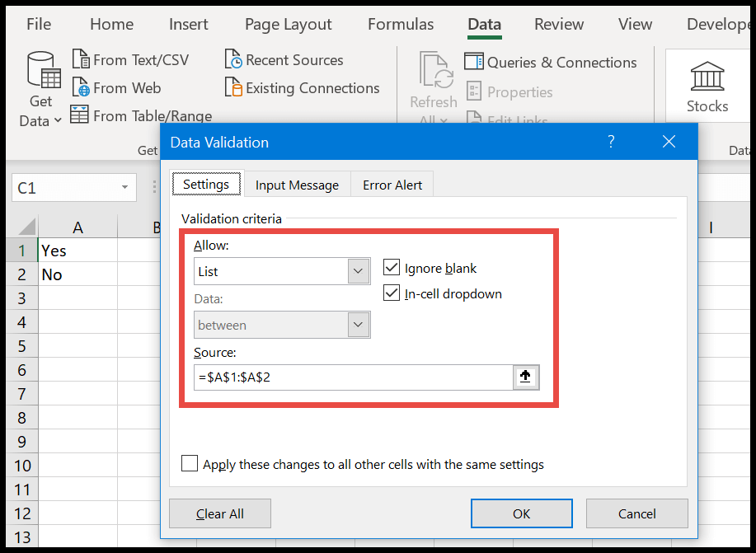Screen dimensions: 756x553
Task: Open the Get Data database icon
Action: click(44, 70)
